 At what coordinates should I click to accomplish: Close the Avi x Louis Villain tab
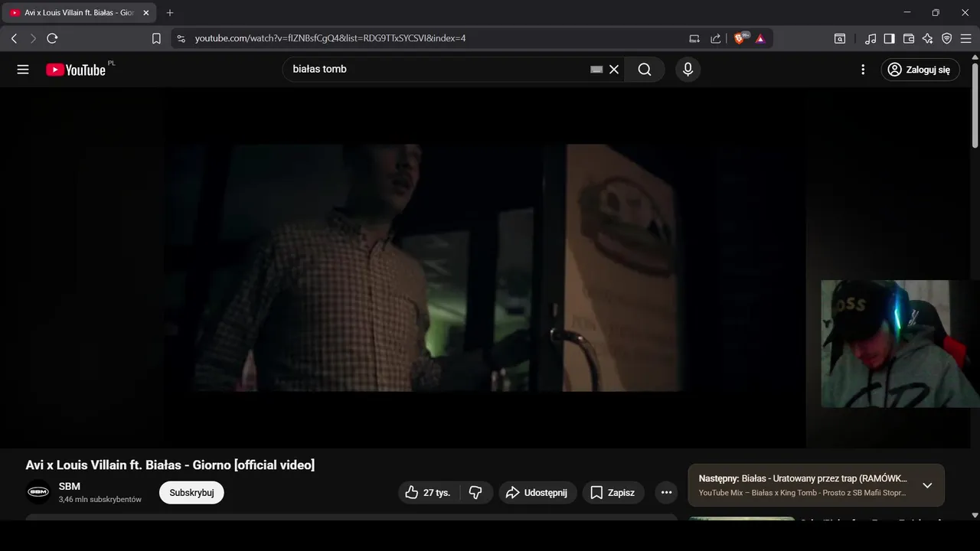click(x=146, y=13)
